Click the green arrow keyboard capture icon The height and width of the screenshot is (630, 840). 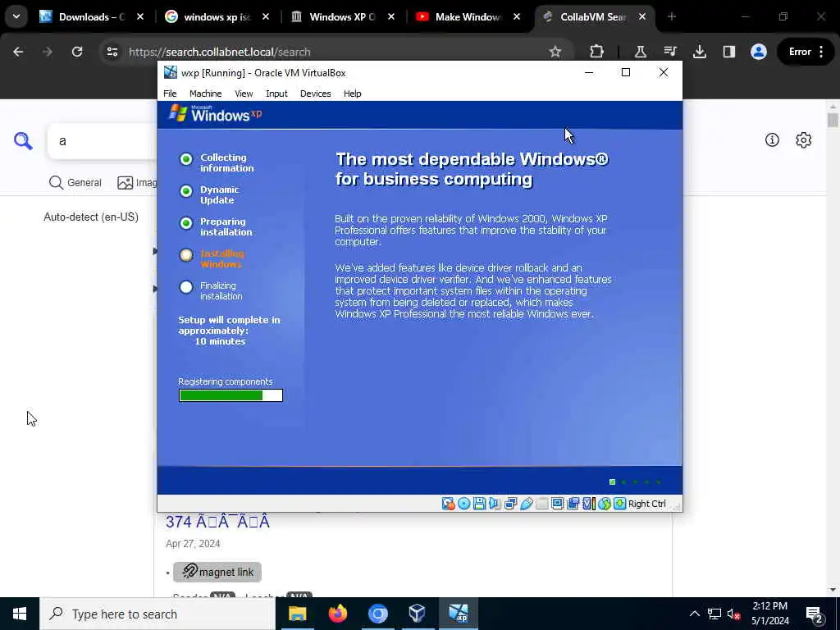point(620,504)
